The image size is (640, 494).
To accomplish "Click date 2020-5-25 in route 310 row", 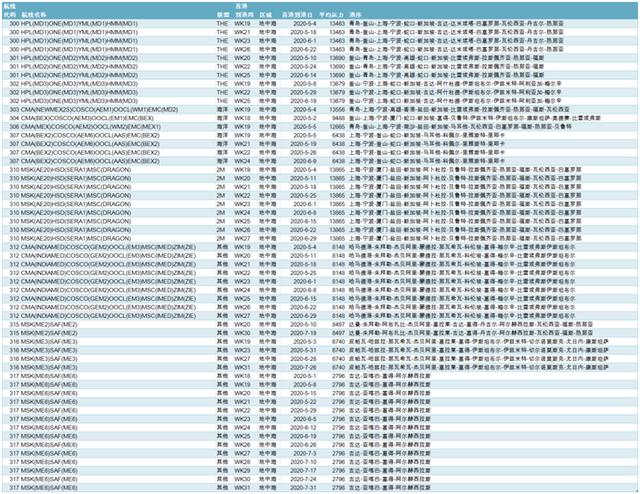I will [x=303, y=195].
